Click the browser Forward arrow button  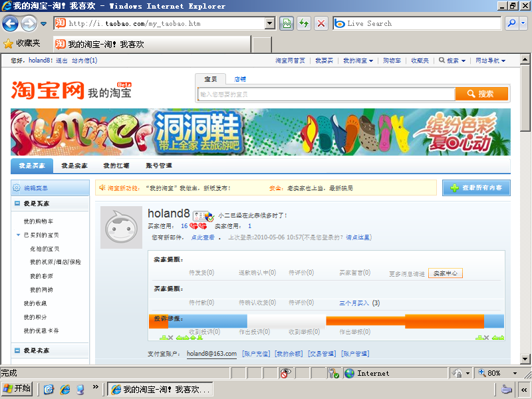29,24
